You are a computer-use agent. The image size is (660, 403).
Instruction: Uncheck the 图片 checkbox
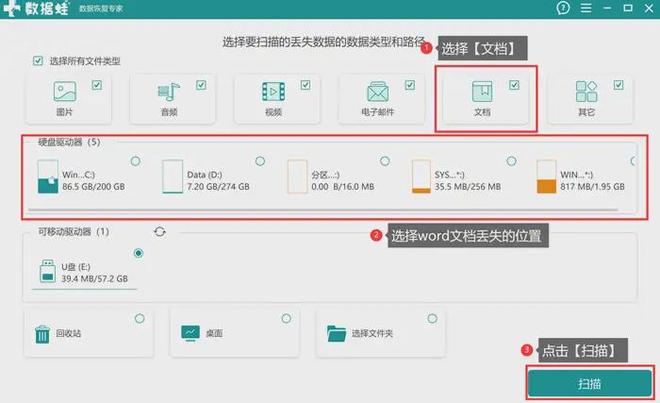click(97, 85)
